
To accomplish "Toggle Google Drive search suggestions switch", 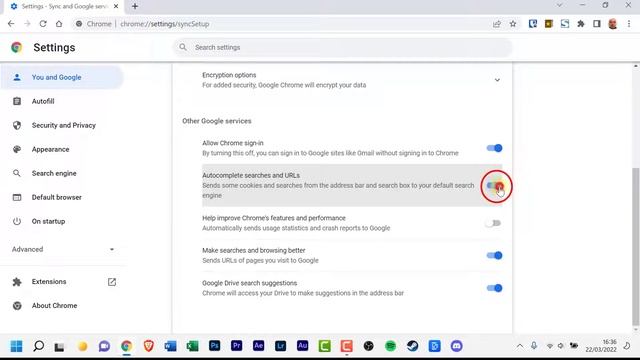I will pos(494,288).
